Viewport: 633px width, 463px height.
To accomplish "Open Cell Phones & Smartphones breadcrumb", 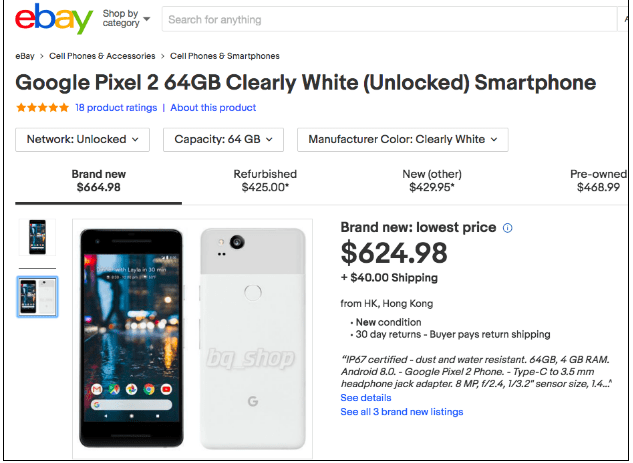I will 225,56.
